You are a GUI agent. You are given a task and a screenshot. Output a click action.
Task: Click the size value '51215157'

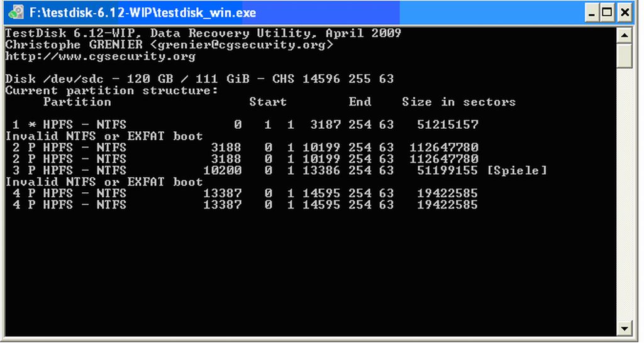point(448,124)
